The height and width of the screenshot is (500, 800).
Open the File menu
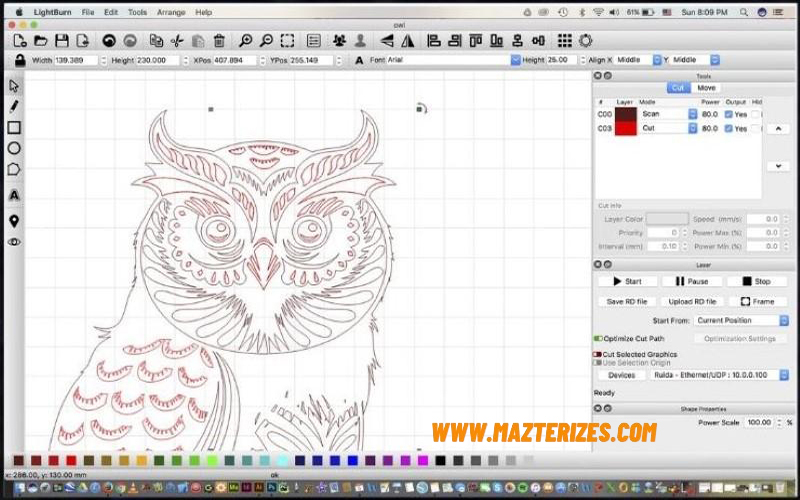pos(88,12)
